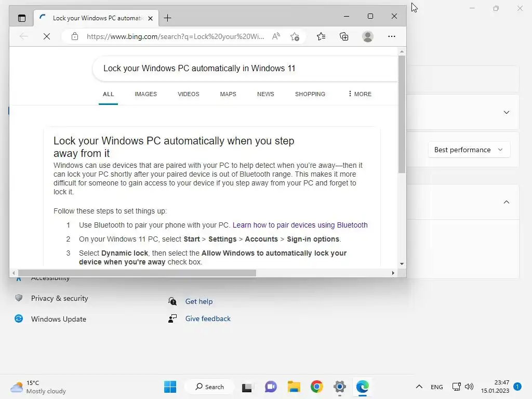Open Collections icon in Edge toolbar
The height and width of the screenshot is (399, 532).
pyautogui.click(x=344, y=36)
